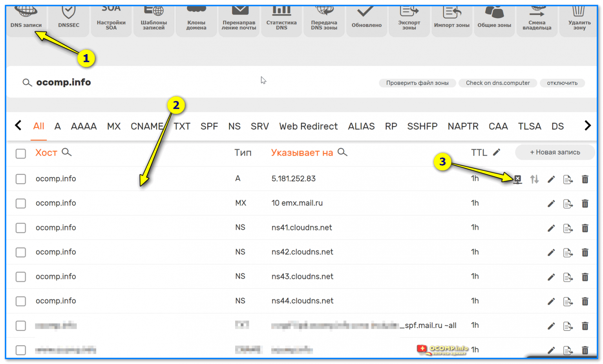Click the отключить button
The height and width of the screenshot is (364, 603).
pyautogui.click(x=562, y=83)
